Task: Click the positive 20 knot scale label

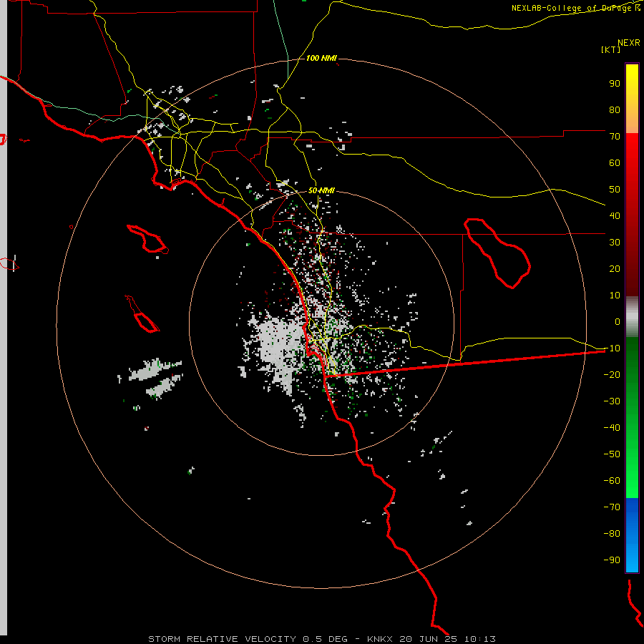Action: 615,268
